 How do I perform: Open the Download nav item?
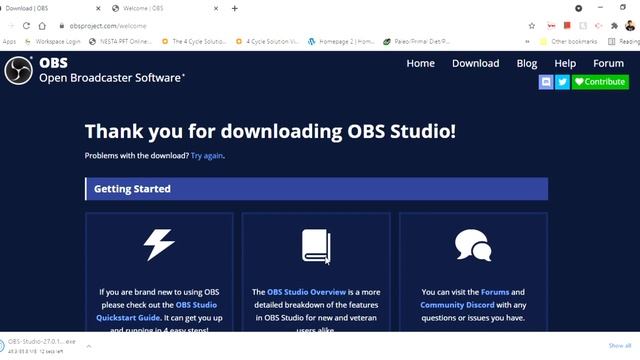tap(476, 63)
